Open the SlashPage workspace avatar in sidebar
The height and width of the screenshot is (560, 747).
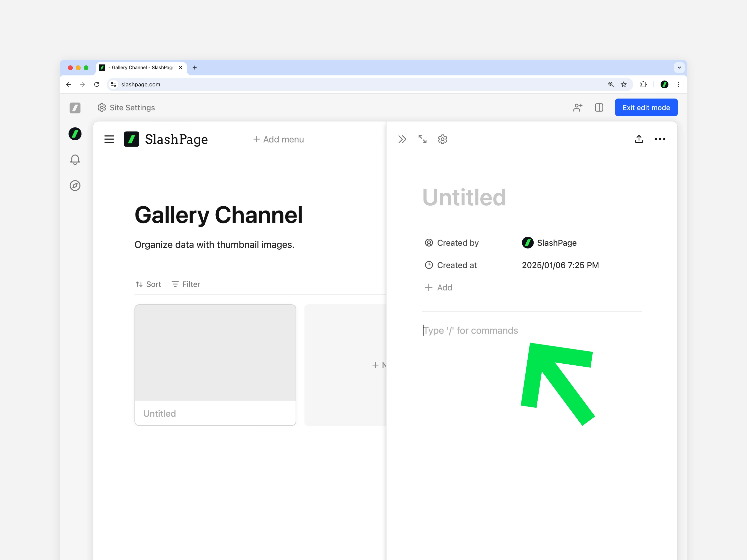pyautogui.click(x=75, y=134)
